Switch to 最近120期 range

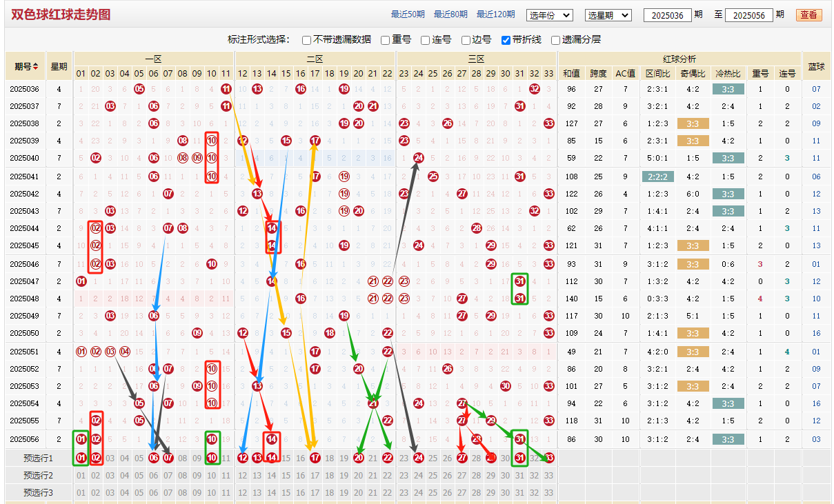pos(495,14)
